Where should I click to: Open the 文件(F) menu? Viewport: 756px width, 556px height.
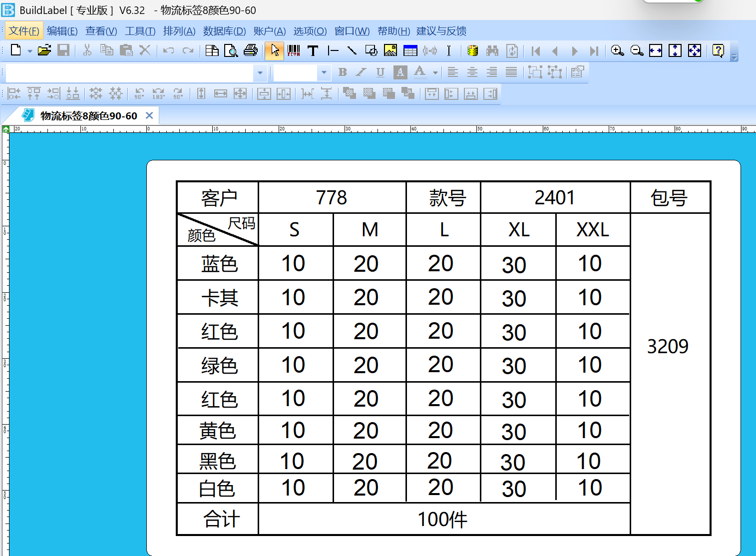[x=24, y=31]
